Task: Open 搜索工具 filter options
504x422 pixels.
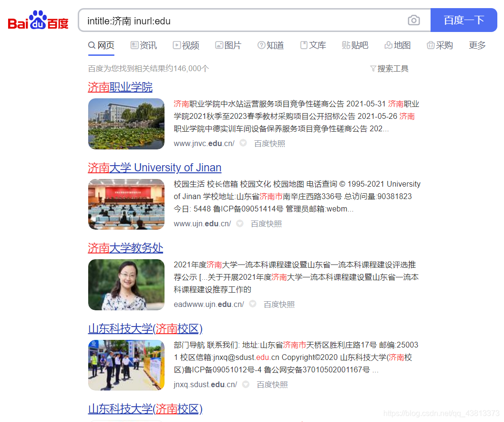Action: [389, 69]
